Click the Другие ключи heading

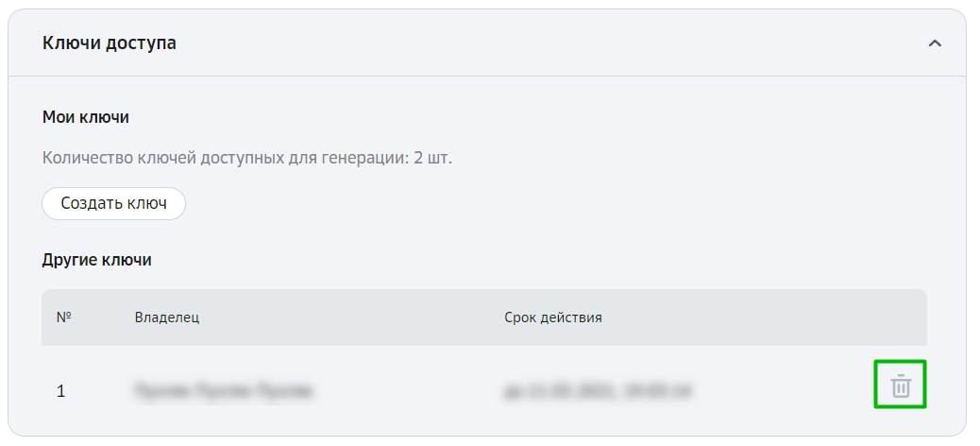coord(97,260)
